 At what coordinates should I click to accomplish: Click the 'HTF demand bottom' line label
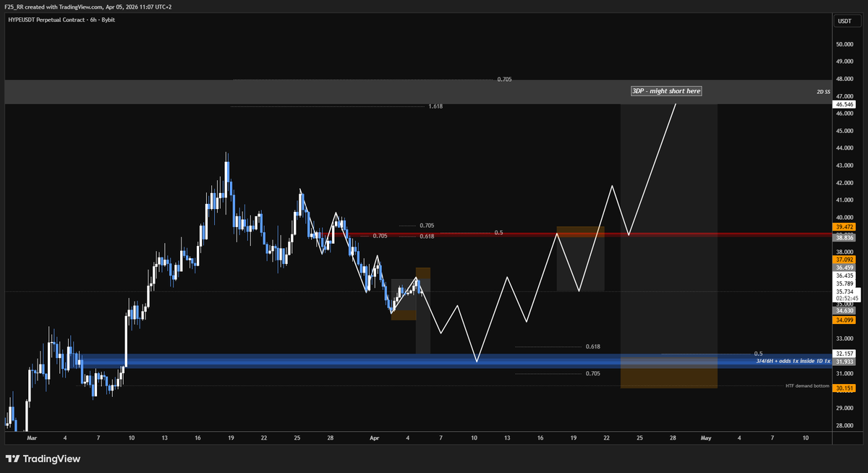click(x=807, y=386)
